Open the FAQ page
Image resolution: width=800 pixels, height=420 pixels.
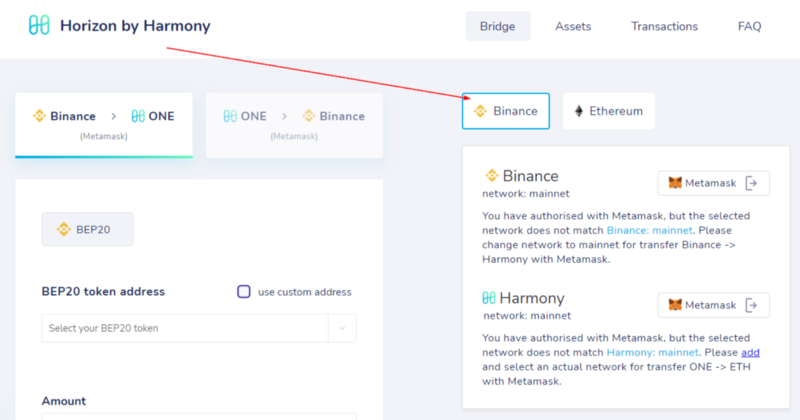pos(749,27)
